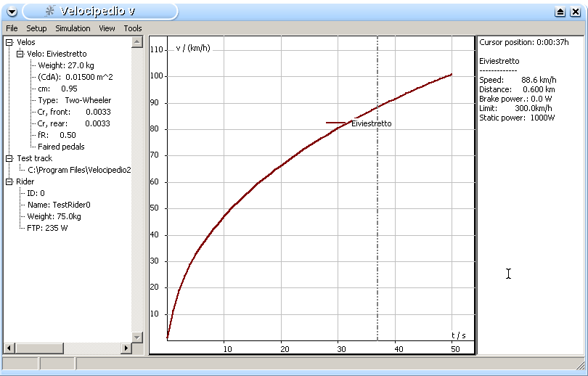Click the tree panel scroll up arrow

click(x=136, y=42)
